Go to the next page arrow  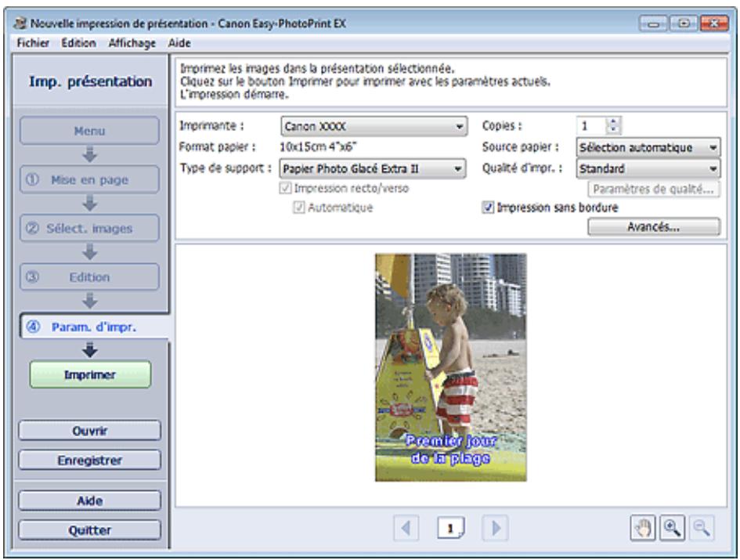[x=496, y=527]
